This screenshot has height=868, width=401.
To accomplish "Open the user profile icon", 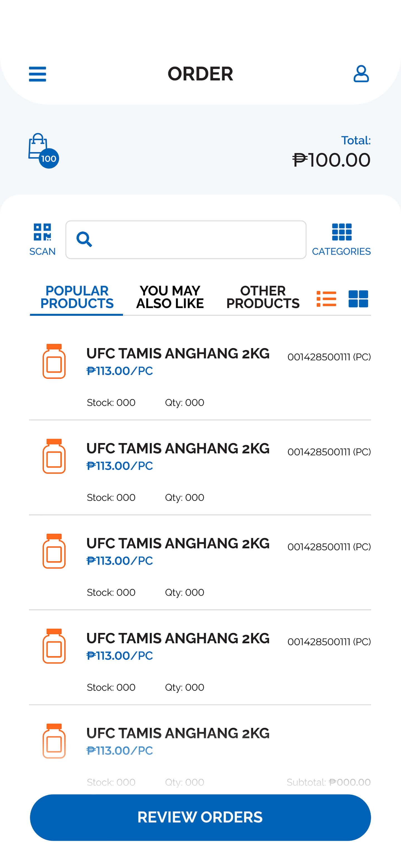I will (361, 74).
